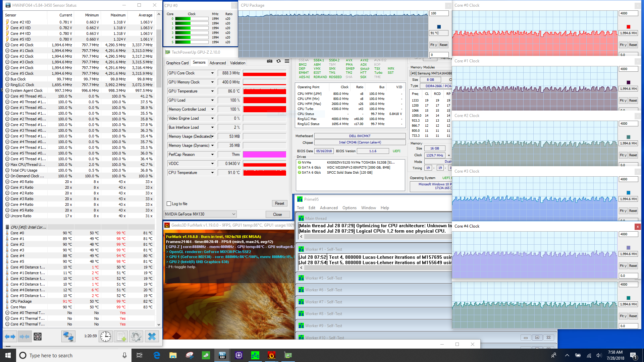Click the clock reset-timer icon in HWiNFO

click(x=106, y=337)
